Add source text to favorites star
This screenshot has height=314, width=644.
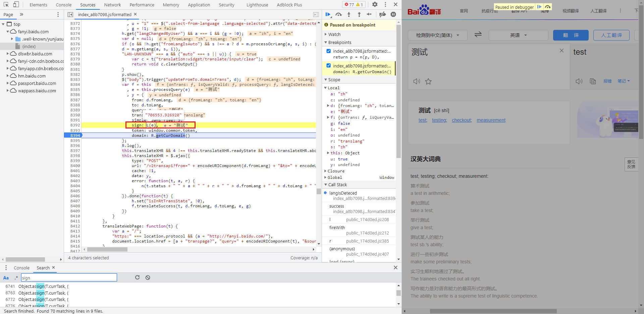click(428, 82)
